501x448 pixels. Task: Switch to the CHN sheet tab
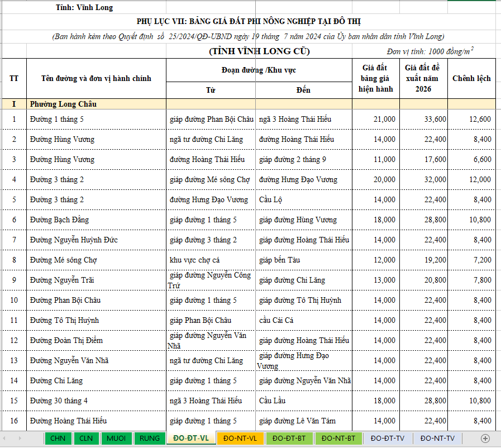point(58,439)
